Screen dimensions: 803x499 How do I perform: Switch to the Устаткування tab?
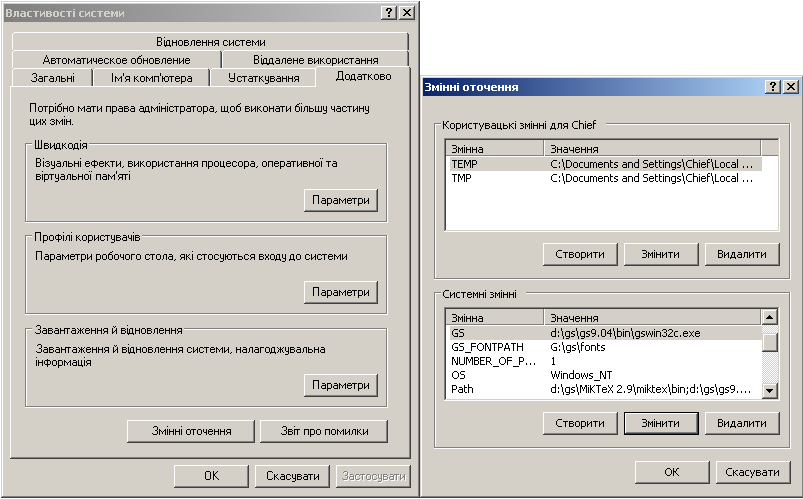[x=263, y=78]
